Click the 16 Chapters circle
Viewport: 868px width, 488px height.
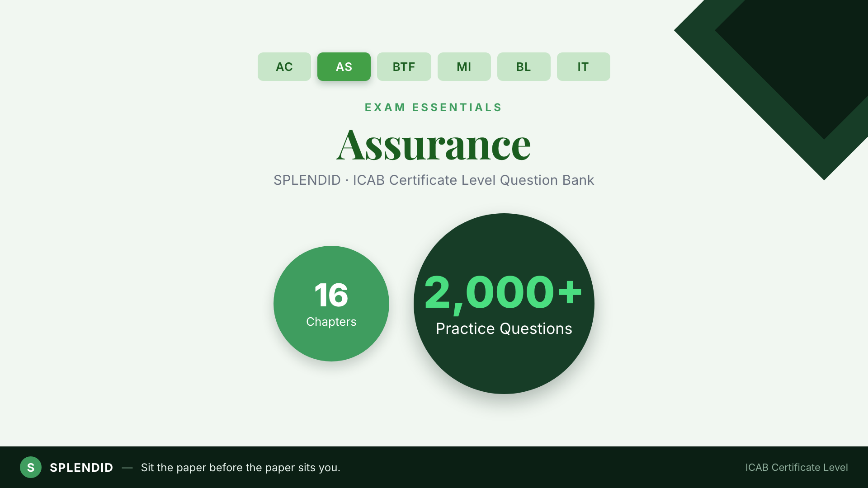pyautogui.click(x=331, y=304)
